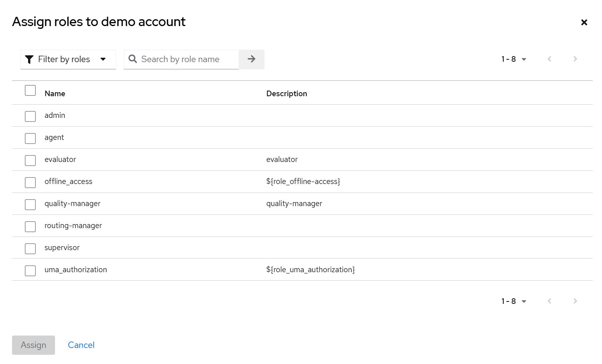602x364 pixels.
Task: Toggle the select-all checkbox in header
Action: (x=31, y=91)
